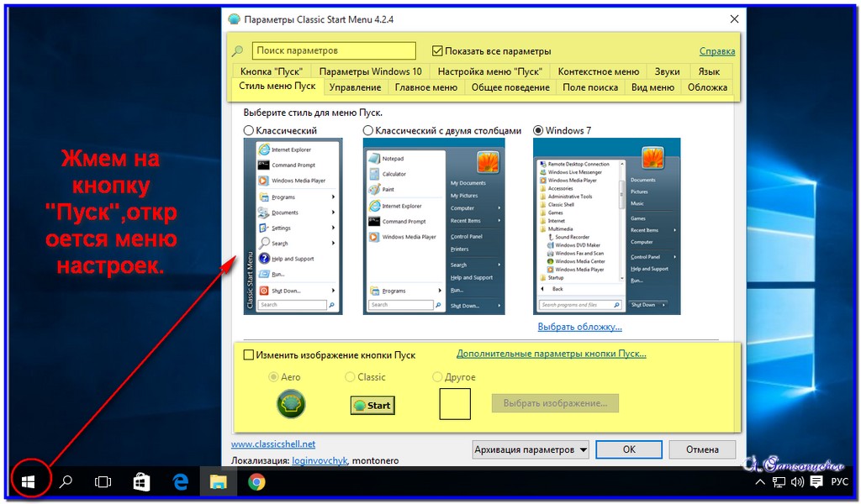Click the Windows Start button on taskbar
The height and width of the screenshot is (504, 861).
coord(28,482)
